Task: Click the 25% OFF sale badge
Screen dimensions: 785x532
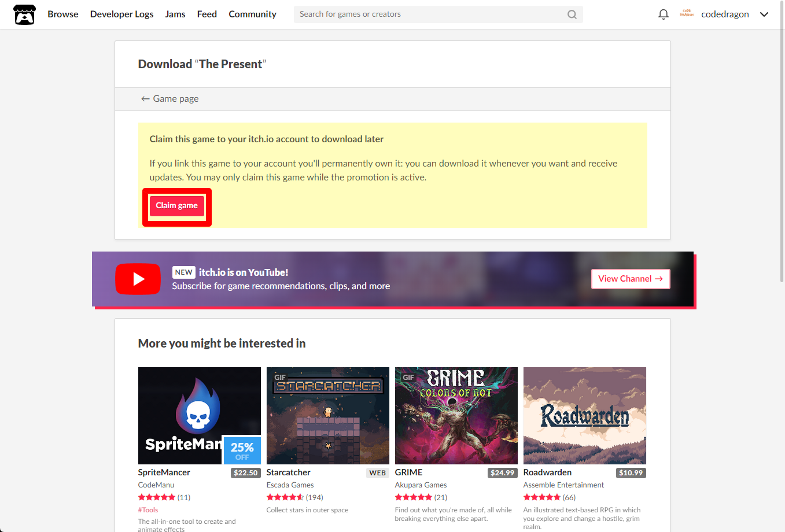Action: point(242,450)
